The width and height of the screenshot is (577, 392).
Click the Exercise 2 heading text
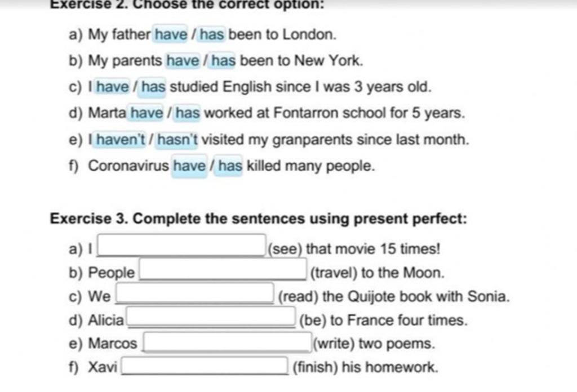pos(187,5)
